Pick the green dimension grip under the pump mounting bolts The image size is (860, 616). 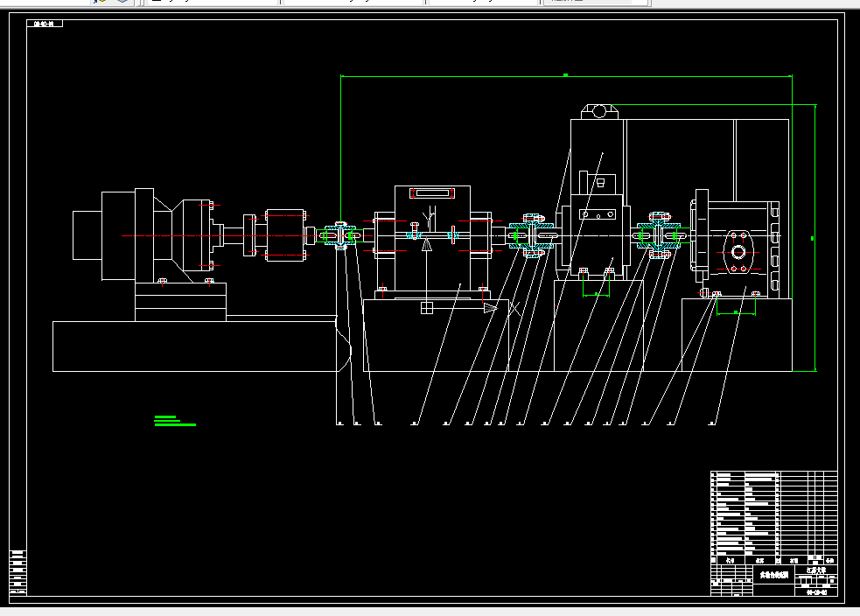tap(736, 312)
